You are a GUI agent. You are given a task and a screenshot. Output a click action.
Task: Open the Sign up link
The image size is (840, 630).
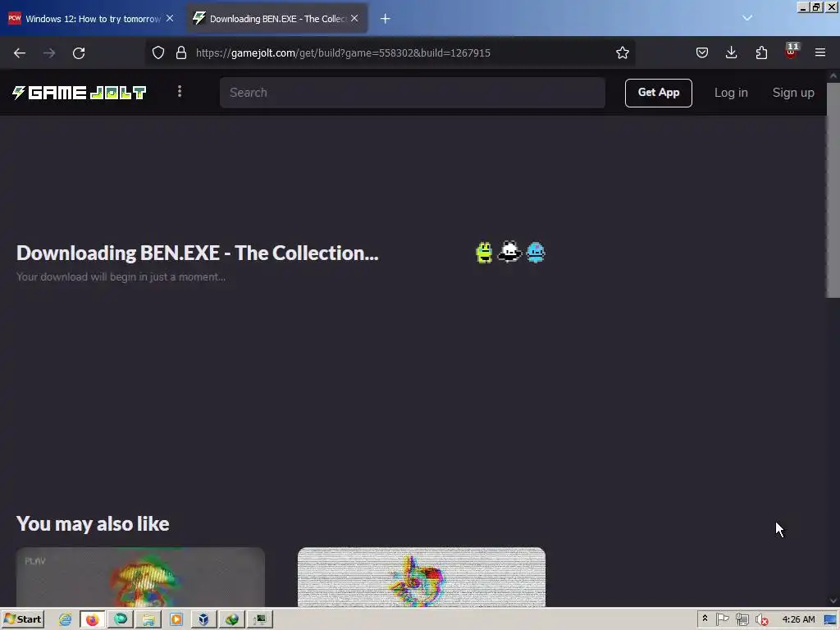pyautogui.click(x=793, y=93)
